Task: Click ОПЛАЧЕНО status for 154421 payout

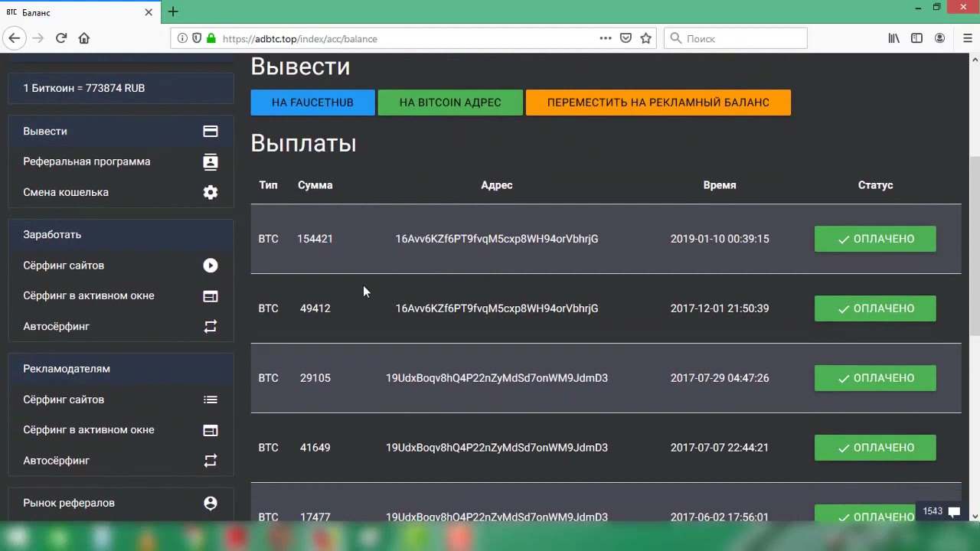Action: pyautogui.click(x=875, y=239)
